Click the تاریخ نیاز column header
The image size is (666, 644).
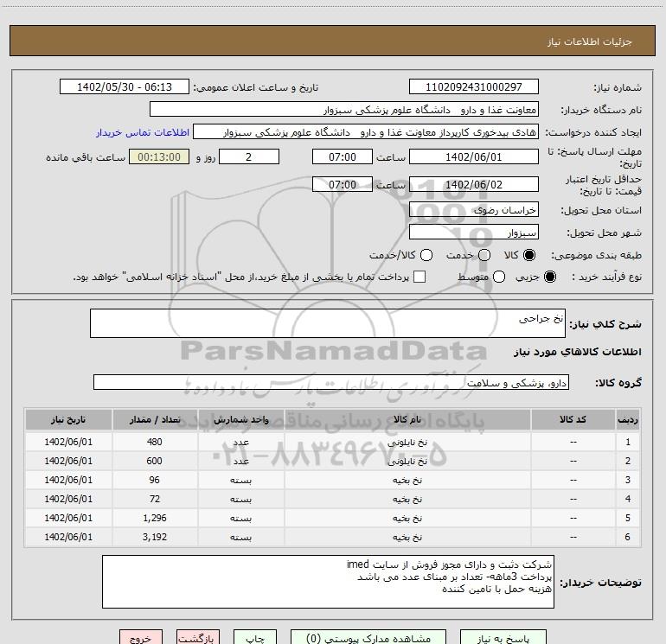pos(68,420)
